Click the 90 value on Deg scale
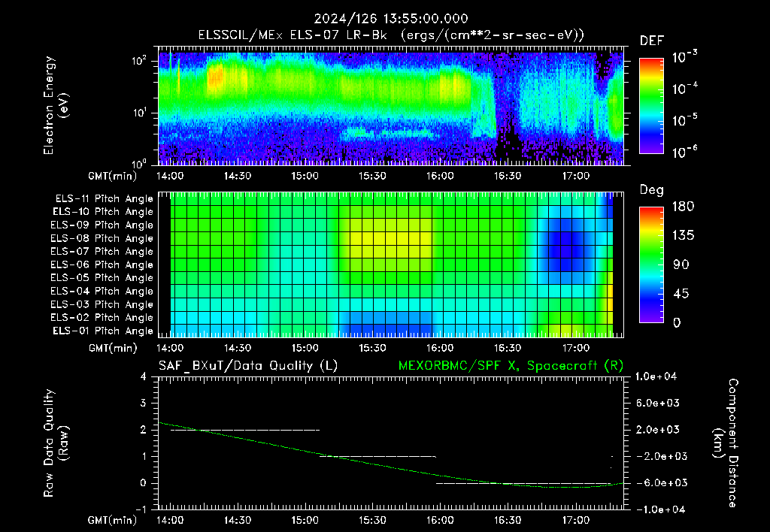770x532 pixels. 681,264
